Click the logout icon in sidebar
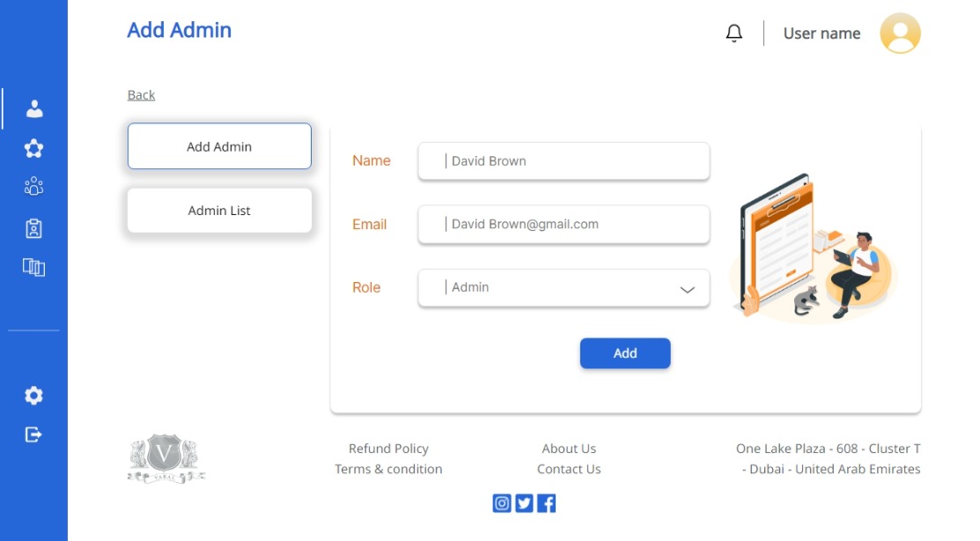980x541 pixels. tap(33, 434)
